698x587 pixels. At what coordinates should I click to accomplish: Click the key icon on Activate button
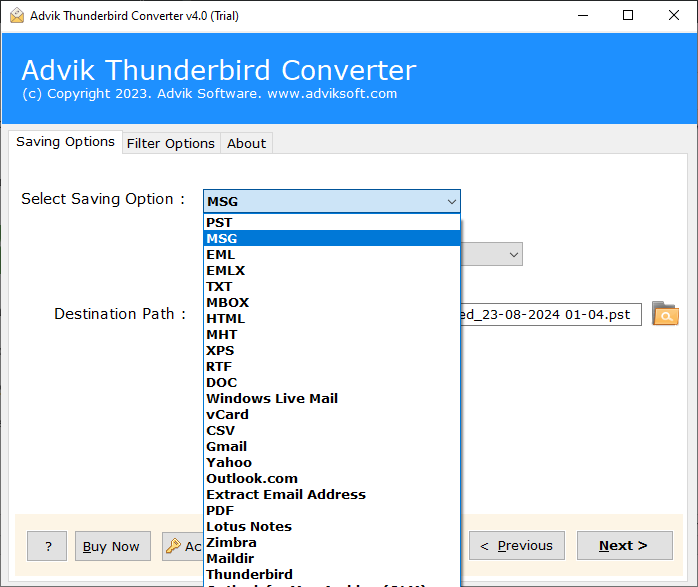coord(173,546)
